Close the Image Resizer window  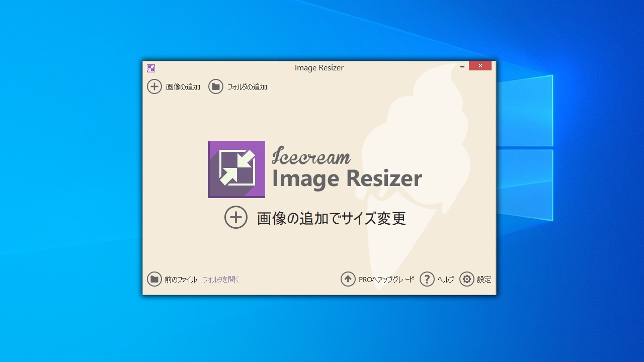(x=480, y=66)
